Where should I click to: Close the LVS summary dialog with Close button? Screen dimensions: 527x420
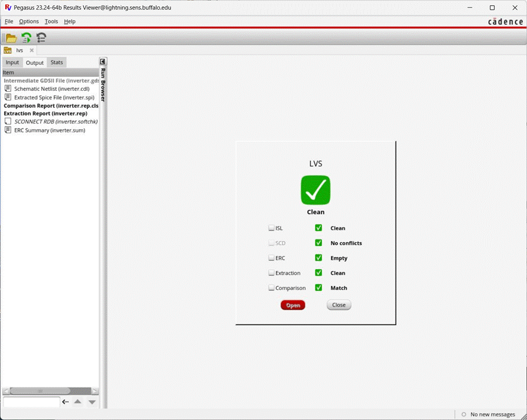pyautogui.click(x=338, y=305)
